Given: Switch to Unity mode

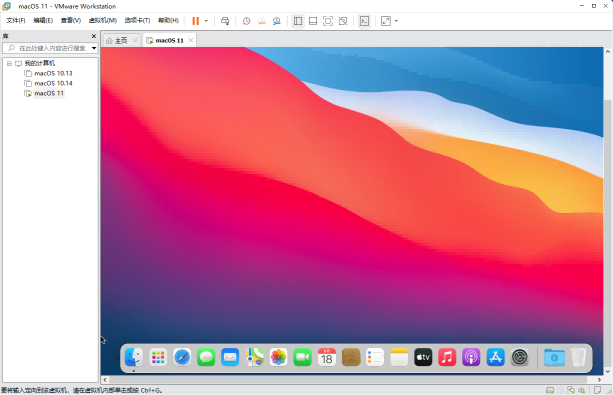Looking at the screenshot, I should point(343,21).
